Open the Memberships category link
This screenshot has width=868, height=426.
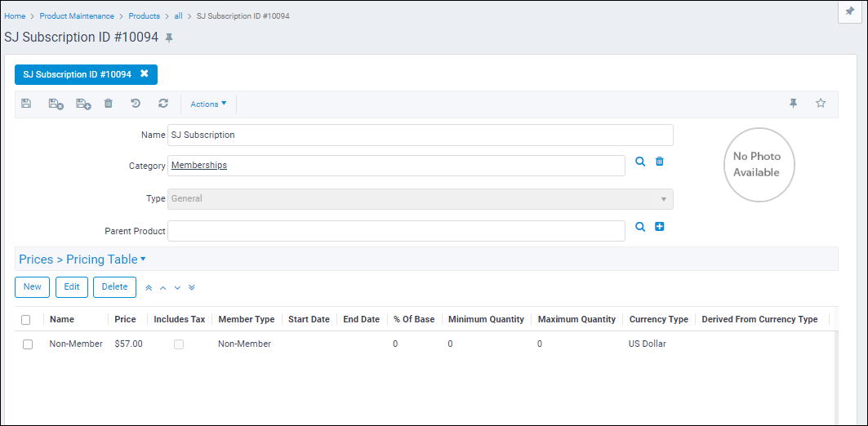tap(199, 166)
